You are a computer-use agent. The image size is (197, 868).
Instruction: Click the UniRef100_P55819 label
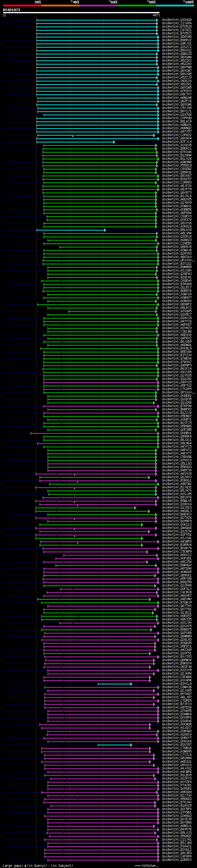pos(177,166)
